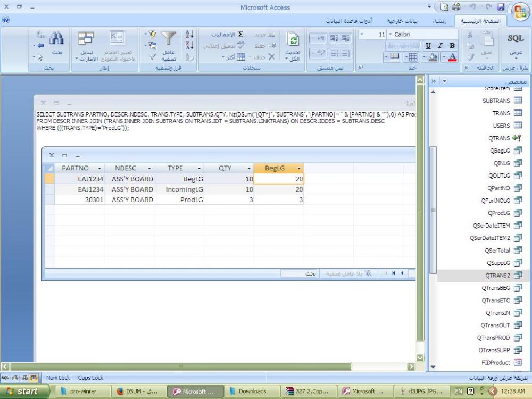Select cell ProdLG in TYPE column

pos(179,199)
